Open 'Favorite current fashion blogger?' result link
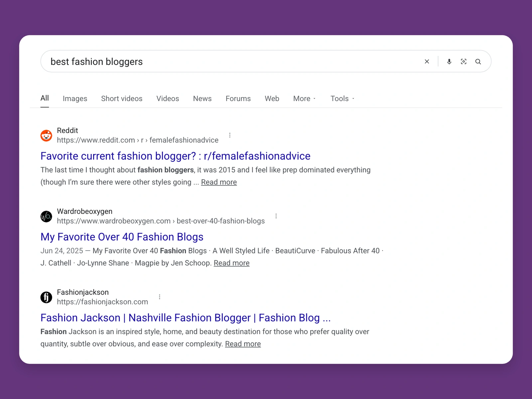This screenshot has height=399, width=532. (175, 156)
